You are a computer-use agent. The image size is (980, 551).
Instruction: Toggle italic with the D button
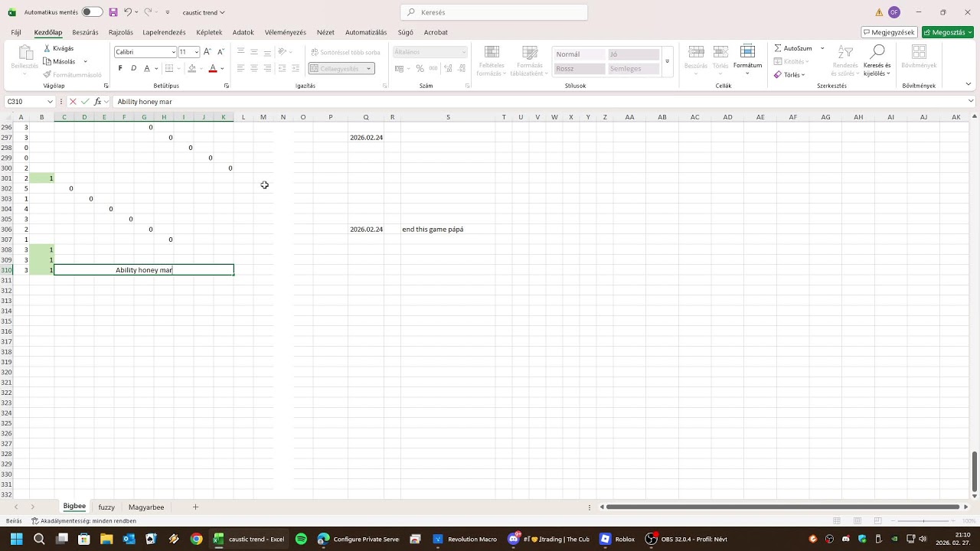pos(133,68)
